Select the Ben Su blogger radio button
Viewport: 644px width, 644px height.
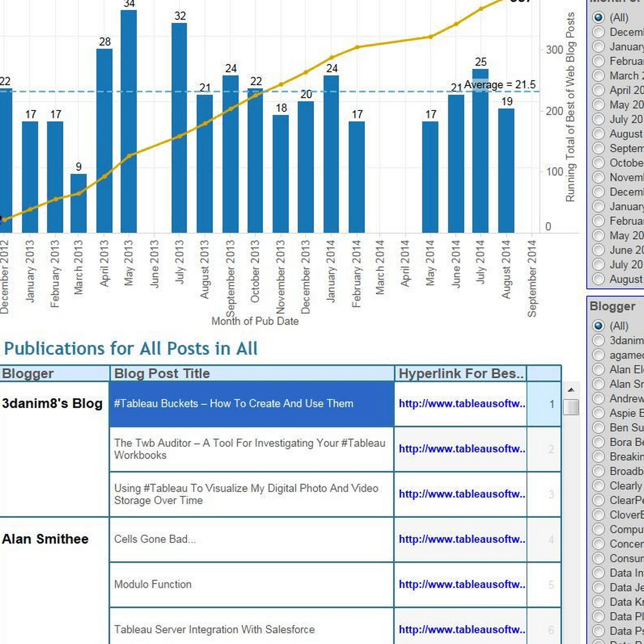click(x=598, y=427)
